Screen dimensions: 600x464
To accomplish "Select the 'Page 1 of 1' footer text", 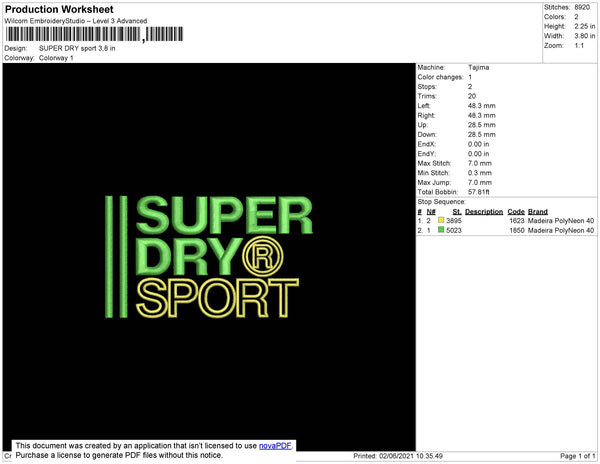I will [578, 456].
